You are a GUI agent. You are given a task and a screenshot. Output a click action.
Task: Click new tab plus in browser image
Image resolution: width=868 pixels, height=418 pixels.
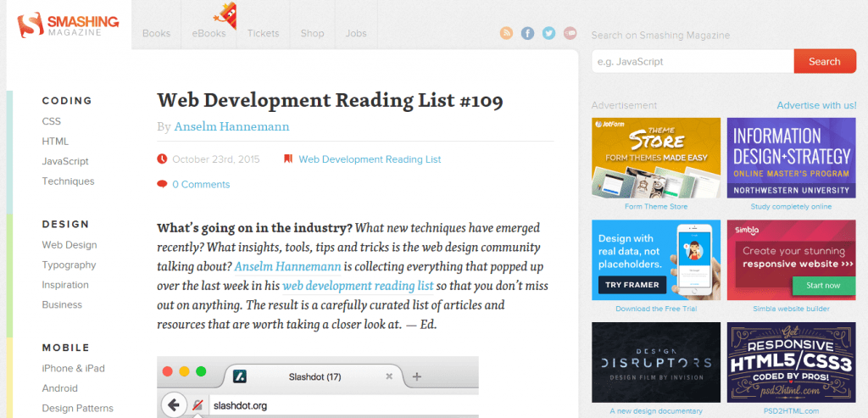(x=417, y=377)
